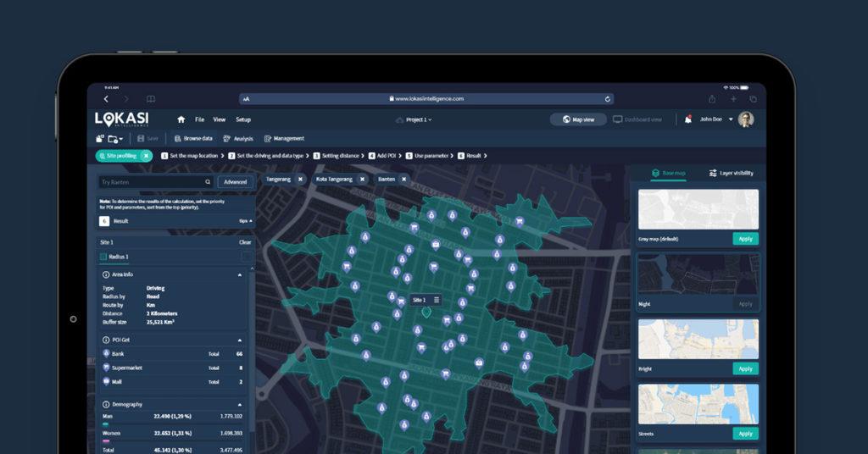Open the Site 1 hamburger menu on map

[437, 300]
